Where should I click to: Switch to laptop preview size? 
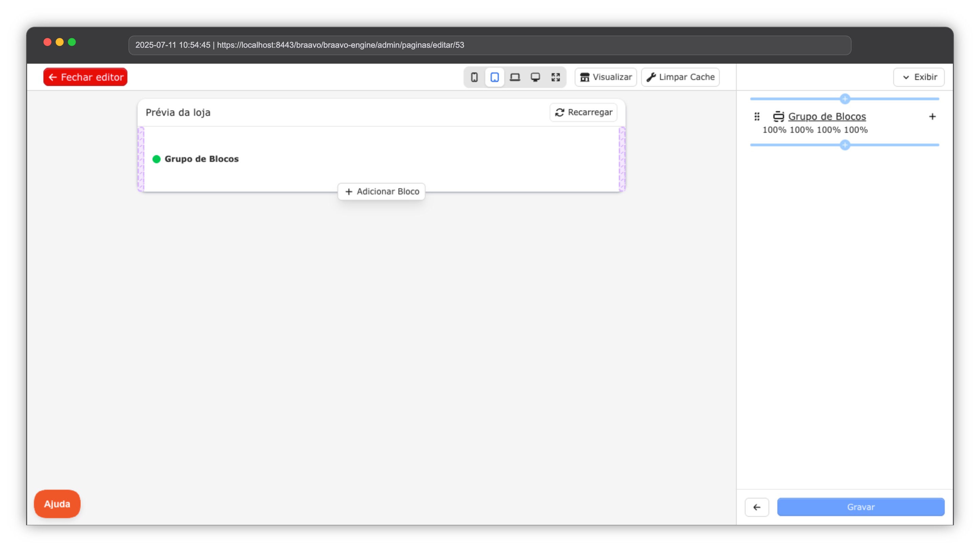515,77
